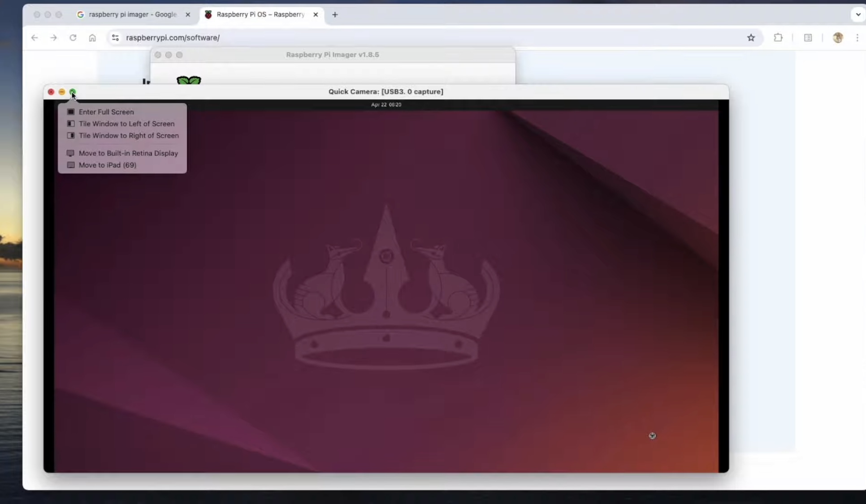
Task: Bookmark this page with the star icon
Action: [x=751, y=38]
